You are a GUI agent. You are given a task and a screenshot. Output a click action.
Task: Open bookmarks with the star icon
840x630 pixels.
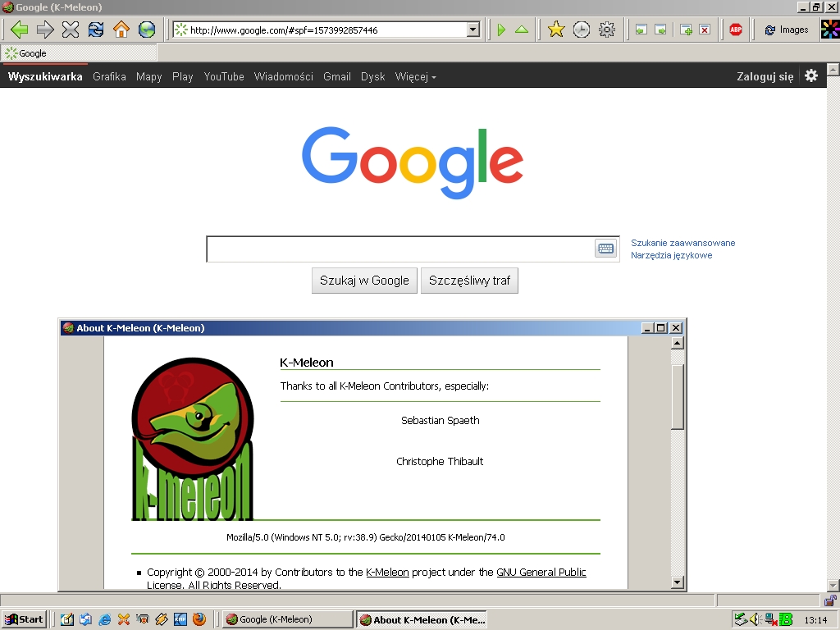click(x=556, y=30)
